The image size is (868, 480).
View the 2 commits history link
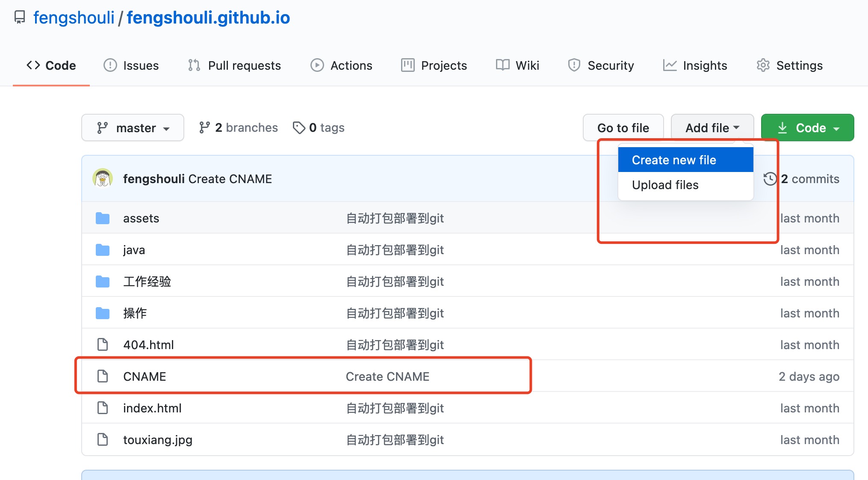tap(810, 179)
